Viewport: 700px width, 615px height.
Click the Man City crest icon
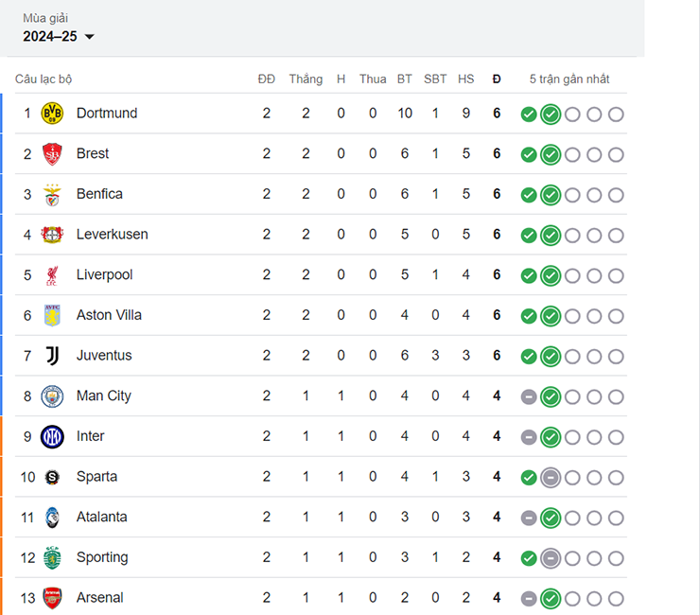pyautogui.click(x=52, y=396)
